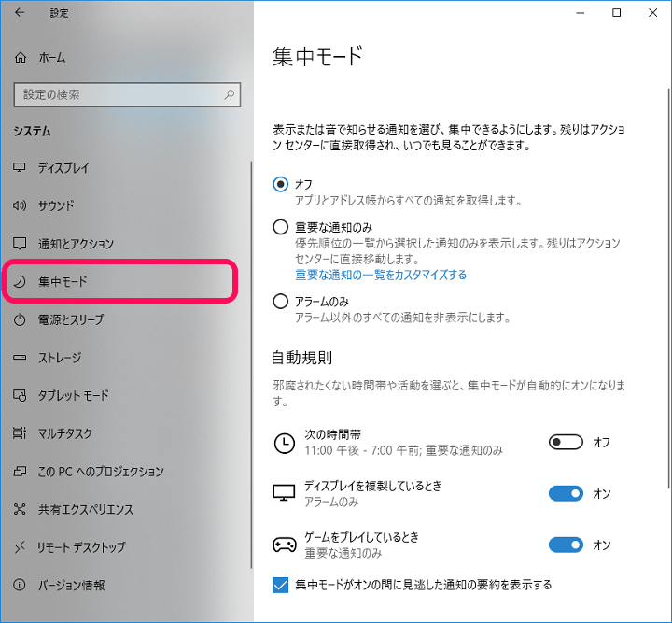Close the 設定 window
This screenshot has height=623, width=672.
point(652,13)
